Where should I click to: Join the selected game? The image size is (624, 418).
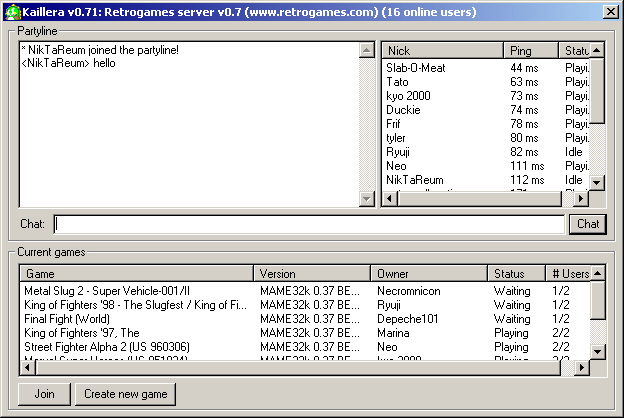click(x=44, y=394)
